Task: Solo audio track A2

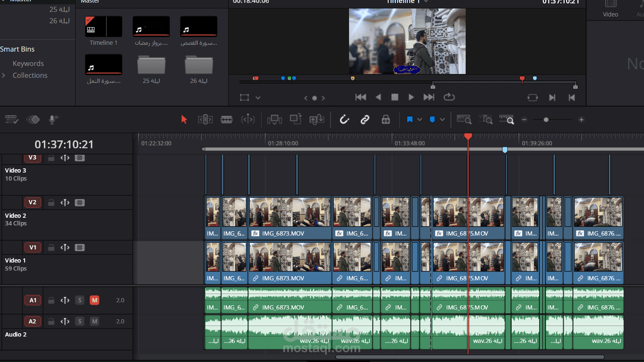Action: (80, 321)
